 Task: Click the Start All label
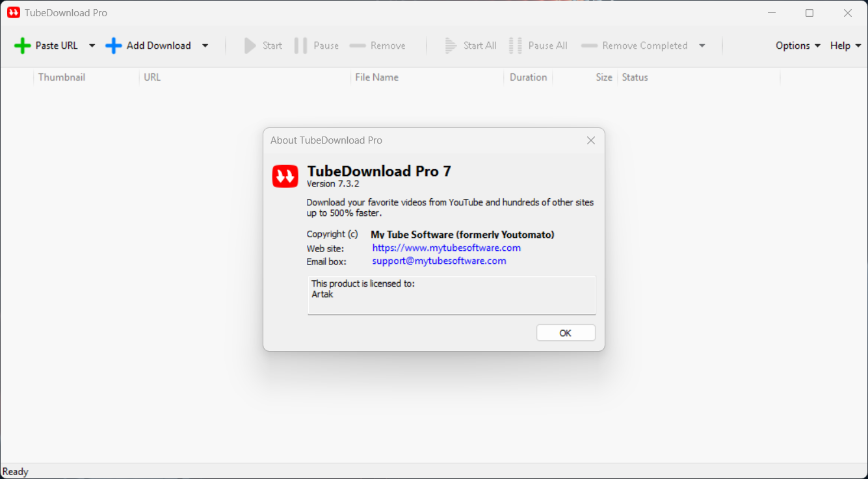480,45
